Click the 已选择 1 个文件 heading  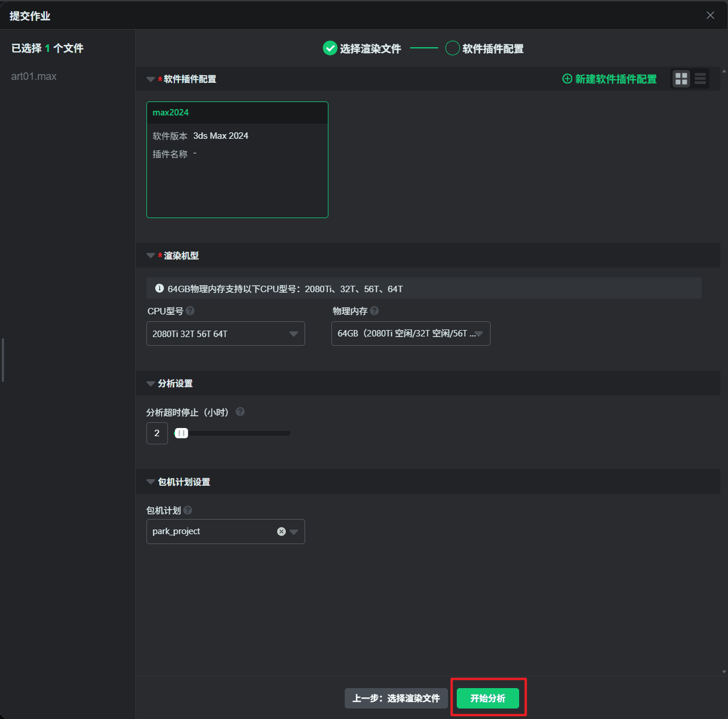47,48
